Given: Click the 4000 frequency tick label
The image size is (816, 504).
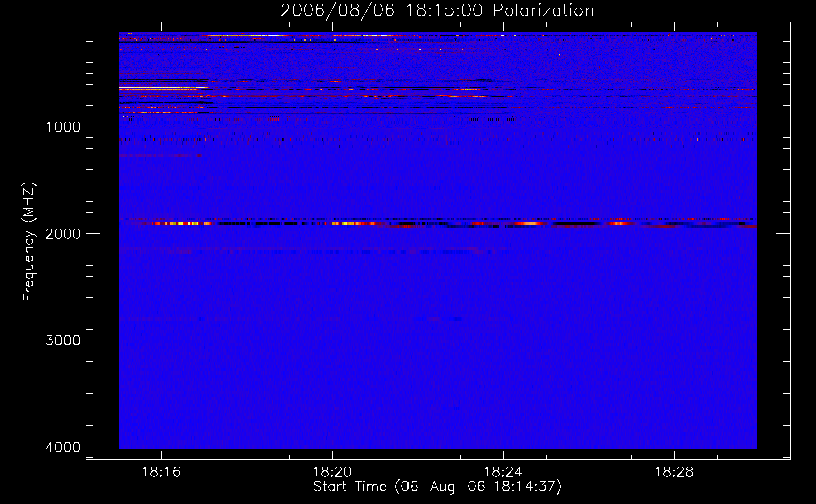Looking at the screenshot, I should pos(63,447).
